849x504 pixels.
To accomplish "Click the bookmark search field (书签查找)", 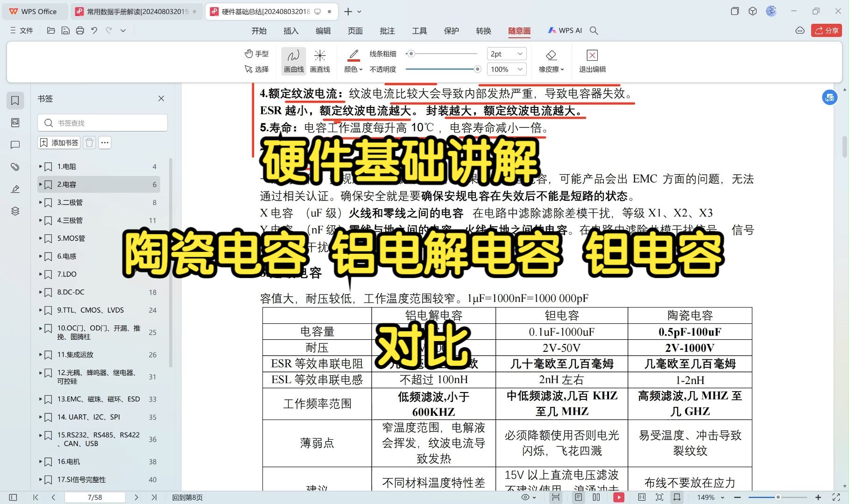I will [x=102, y=123].
